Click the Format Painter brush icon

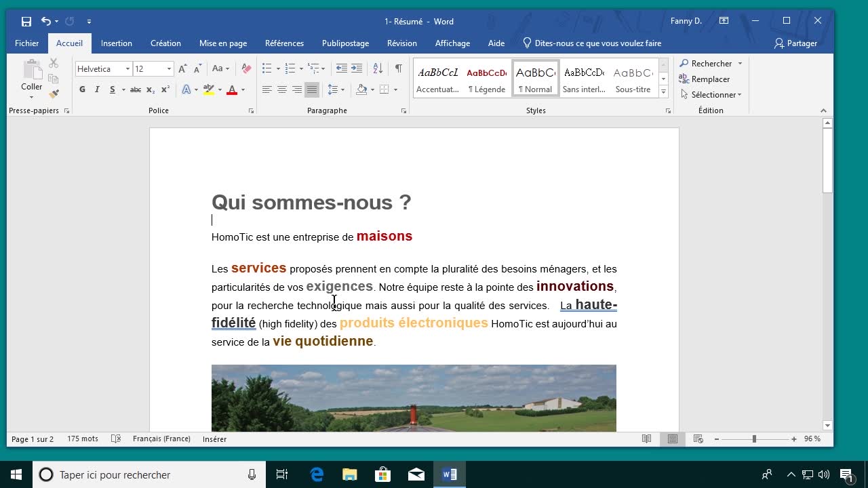(54, 94)
